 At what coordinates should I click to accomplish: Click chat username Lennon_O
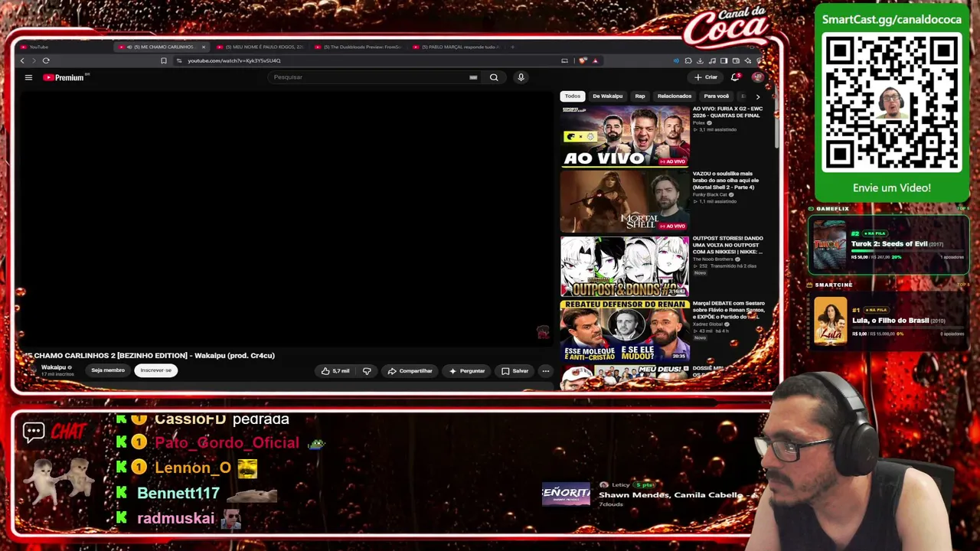coord(193,468)
